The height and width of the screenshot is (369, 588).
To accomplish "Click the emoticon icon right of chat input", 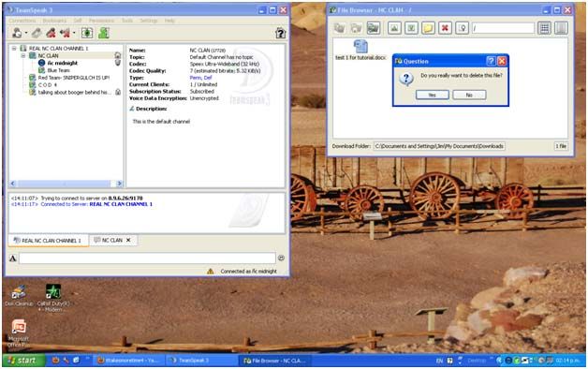I will [x=281, y=258].
